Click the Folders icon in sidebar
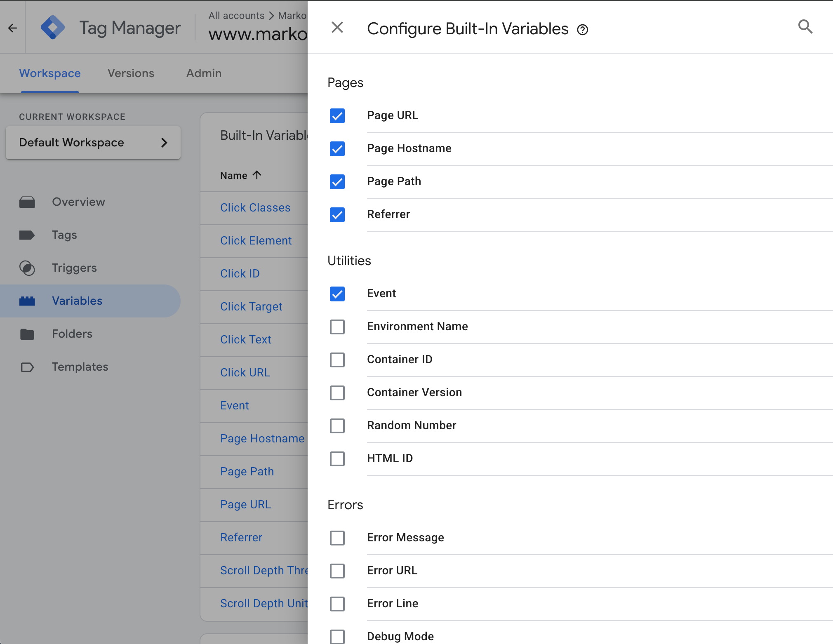Screen dimensions: 833x644 tap(27, 334)
